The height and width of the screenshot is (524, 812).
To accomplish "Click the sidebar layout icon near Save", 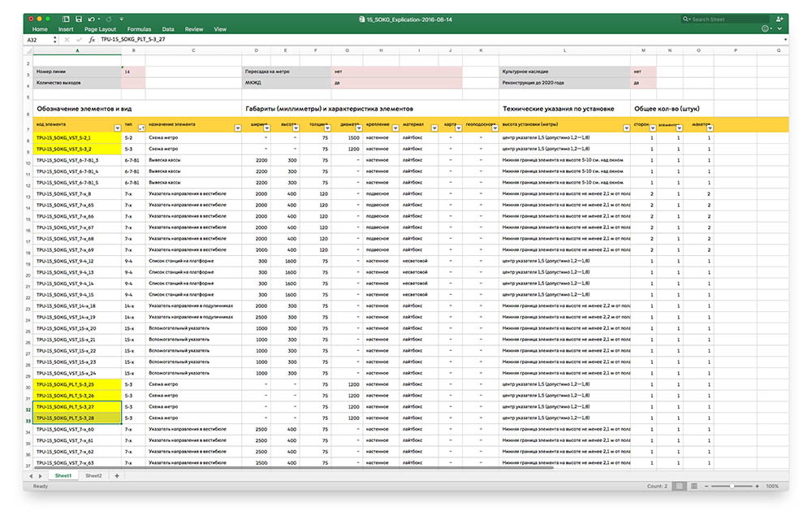I will (67, 19).
